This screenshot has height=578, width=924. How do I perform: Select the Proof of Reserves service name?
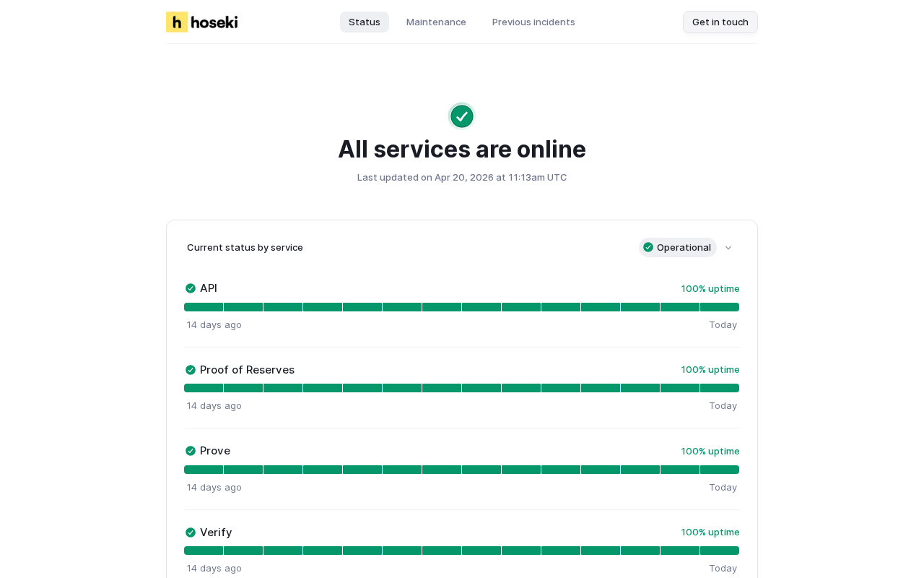(247, 370)
